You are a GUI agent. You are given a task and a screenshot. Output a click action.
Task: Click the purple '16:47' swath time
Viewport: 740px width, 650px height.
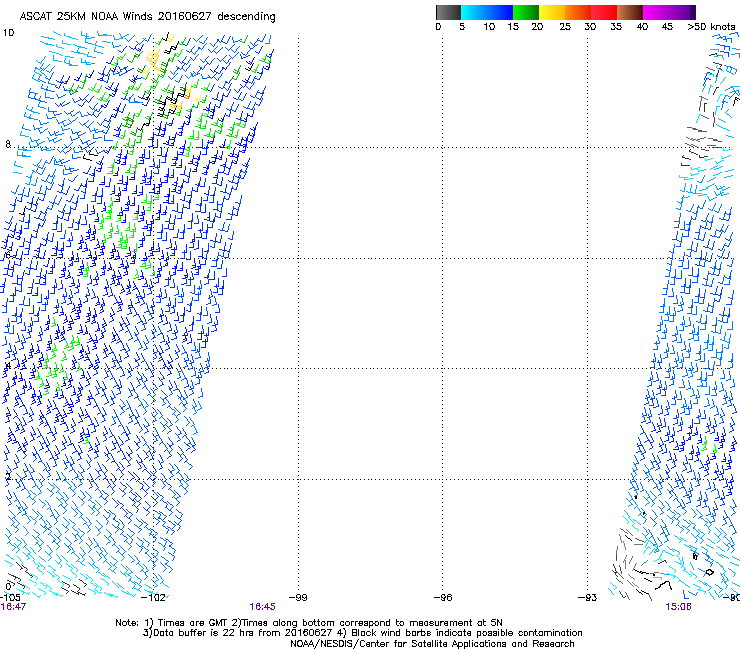pos(13,607)
